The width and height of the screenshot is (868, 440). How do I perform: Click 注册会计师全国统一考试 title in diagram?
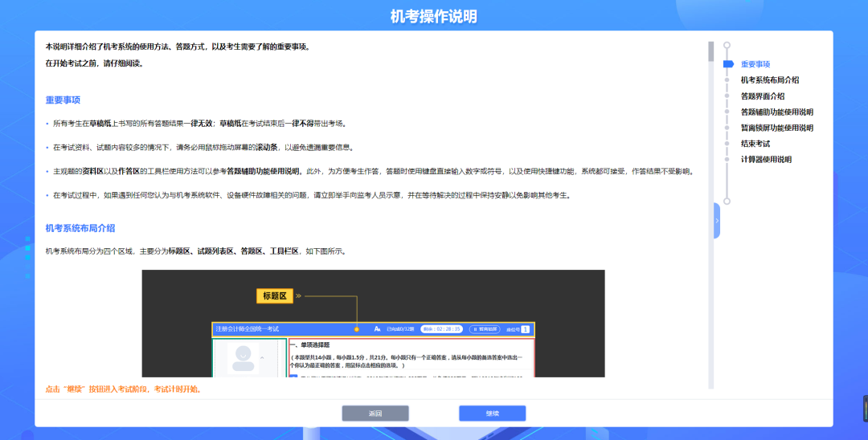[x=247, y=329]
